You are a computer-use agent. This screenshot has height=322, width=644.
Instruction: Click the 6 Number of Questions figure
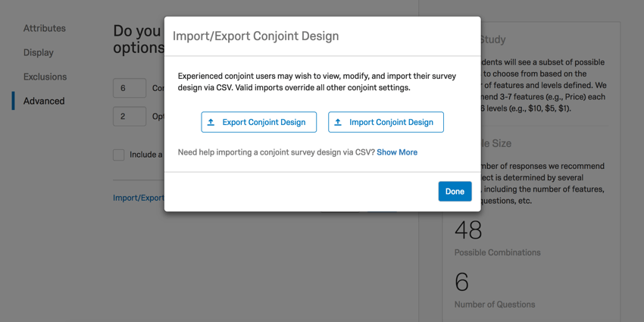461,282
